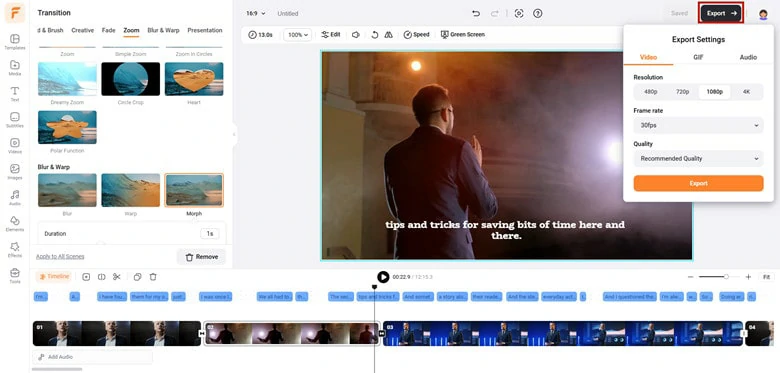780x373 pixels.
Task: Choose the Polar Function transition thumbnail
Action: (x=67, y=127)
